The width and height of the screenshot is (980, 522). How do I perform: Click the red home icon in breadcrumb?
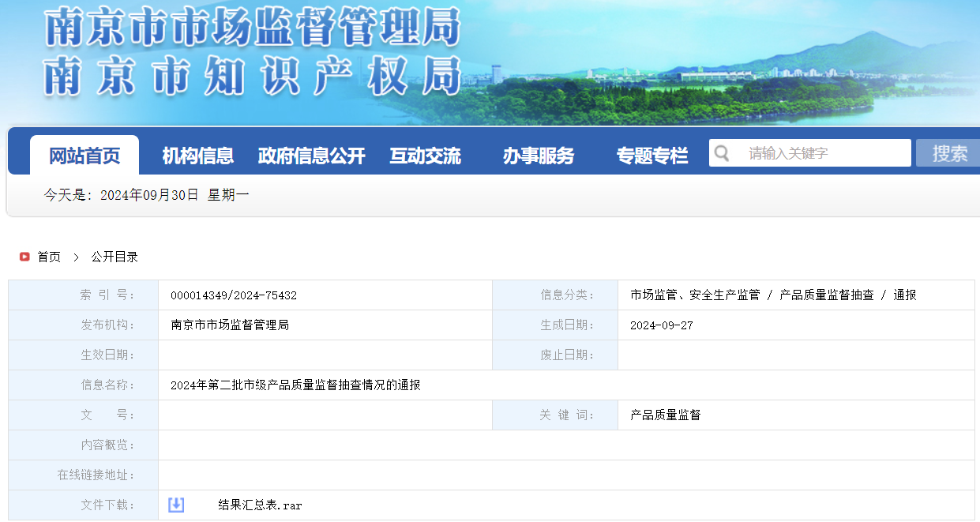pos(24,257)
